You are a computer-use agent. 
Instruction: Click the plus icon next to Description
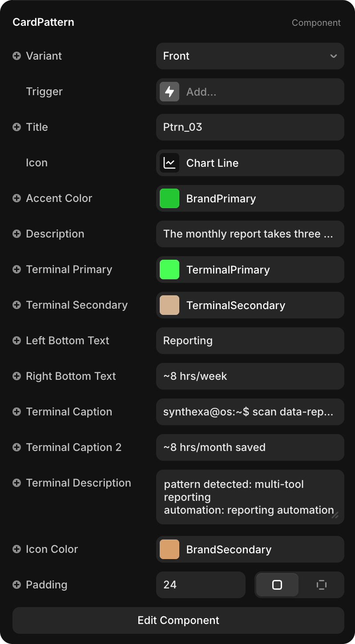coord(16,234)
